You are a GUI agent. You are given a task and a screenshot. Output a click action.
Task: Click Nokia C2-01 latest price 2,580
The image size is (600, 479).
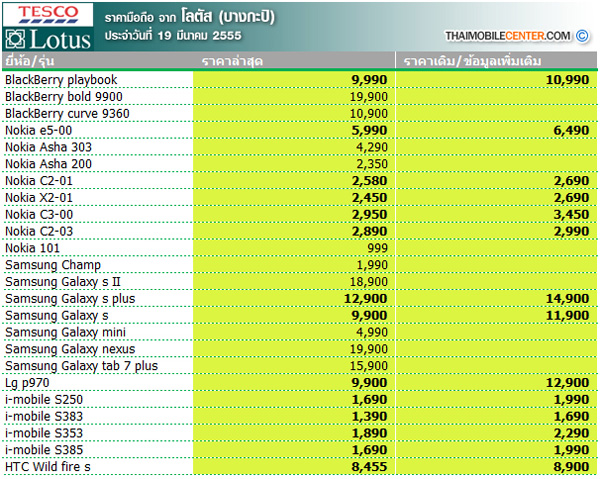point(369,181)
